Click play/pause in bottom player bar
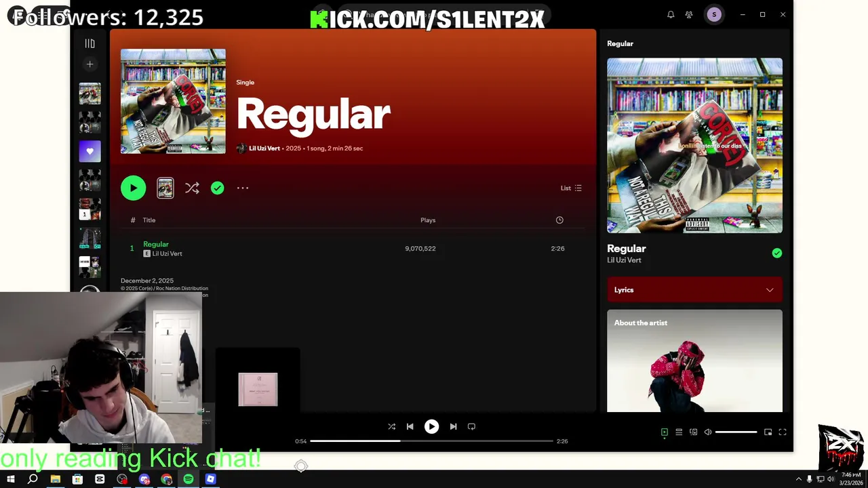The image size is (868, 488). point(431,426)
